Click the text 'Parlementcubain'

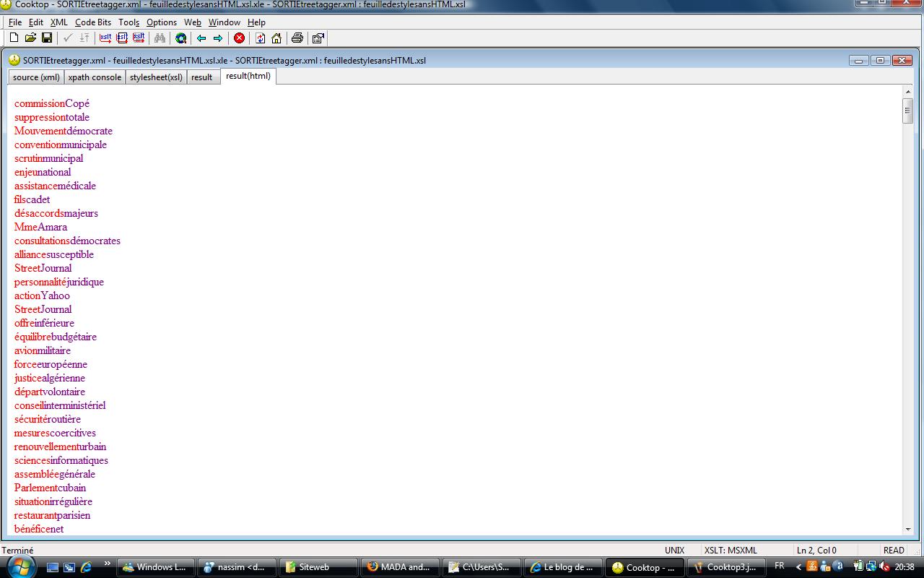[x=50, y=488]
